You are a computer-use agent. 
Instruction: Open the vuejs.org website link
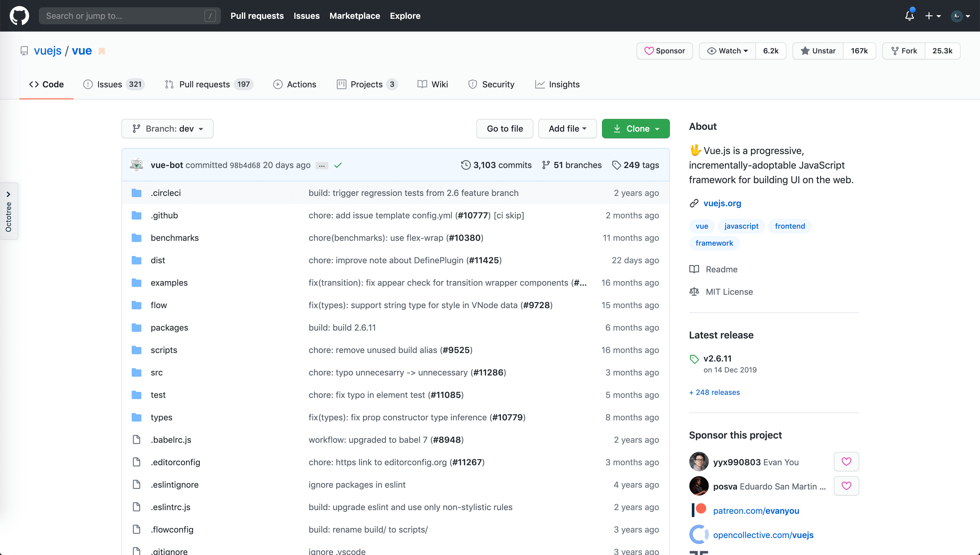[722, 203]
